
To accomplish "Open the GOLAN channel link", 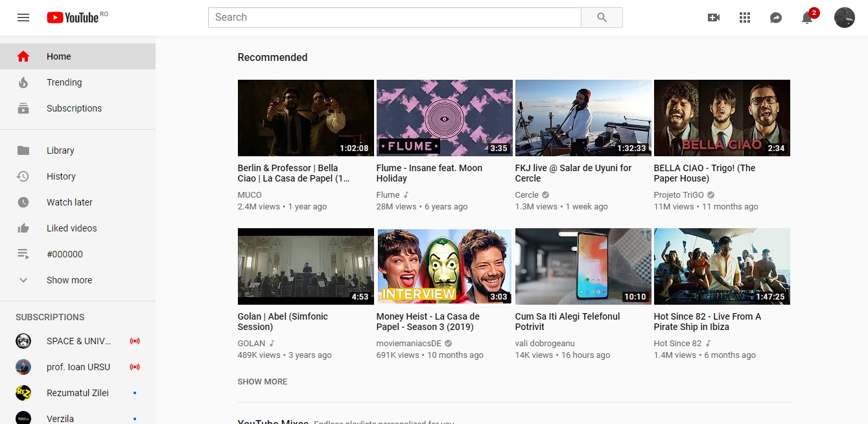I will click(252, 343).
